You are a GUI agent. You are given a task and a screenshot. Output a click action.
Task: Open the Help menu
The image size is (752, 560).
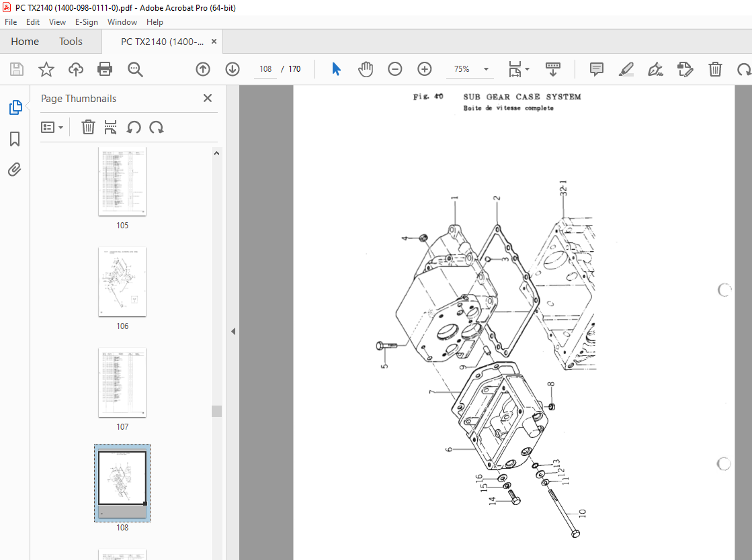pos(155,22)
